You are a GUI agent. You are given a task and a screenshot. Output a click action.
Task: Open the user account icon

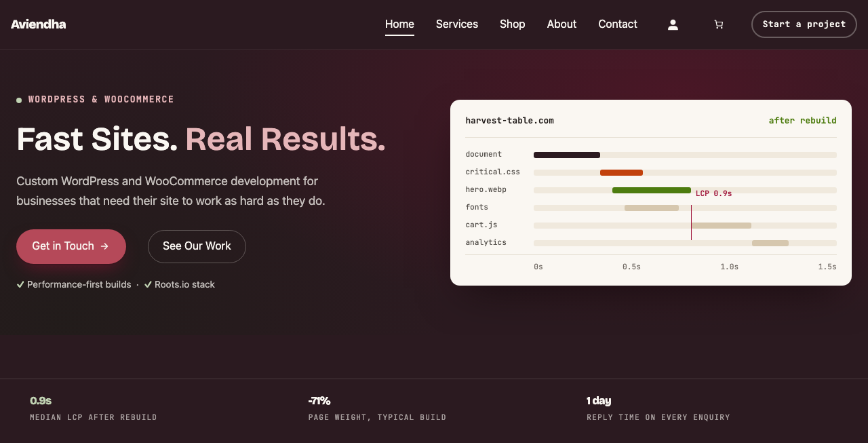673,24
